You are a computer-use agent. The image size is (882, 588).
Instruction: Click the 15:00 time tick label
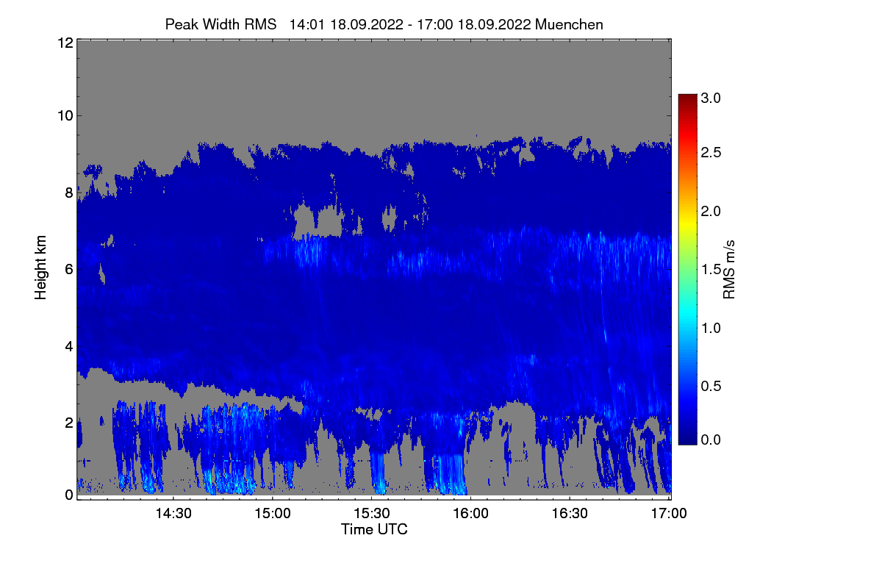pyautogui.click(x=273, y=513)
